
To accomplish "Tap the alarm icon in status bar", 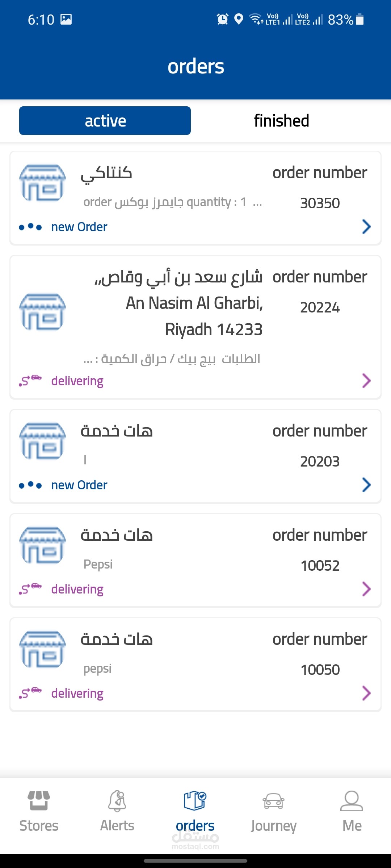I will pos(222,19).
